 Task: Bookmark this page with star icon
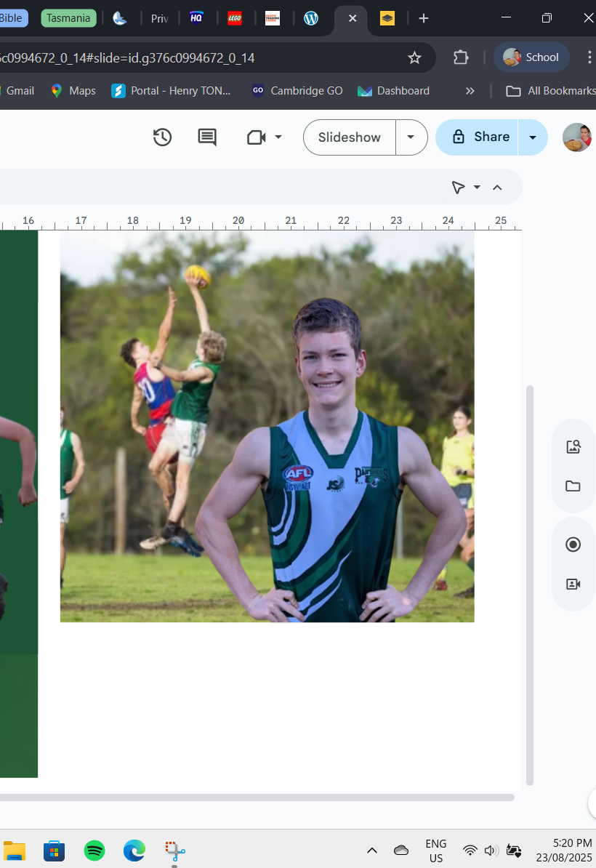(x=414, y=57)
